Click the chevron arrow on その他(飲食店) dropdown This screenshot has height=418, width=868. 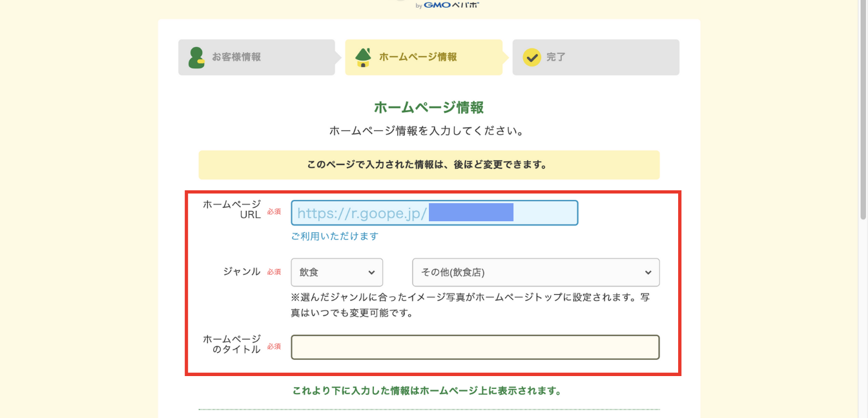648,272
